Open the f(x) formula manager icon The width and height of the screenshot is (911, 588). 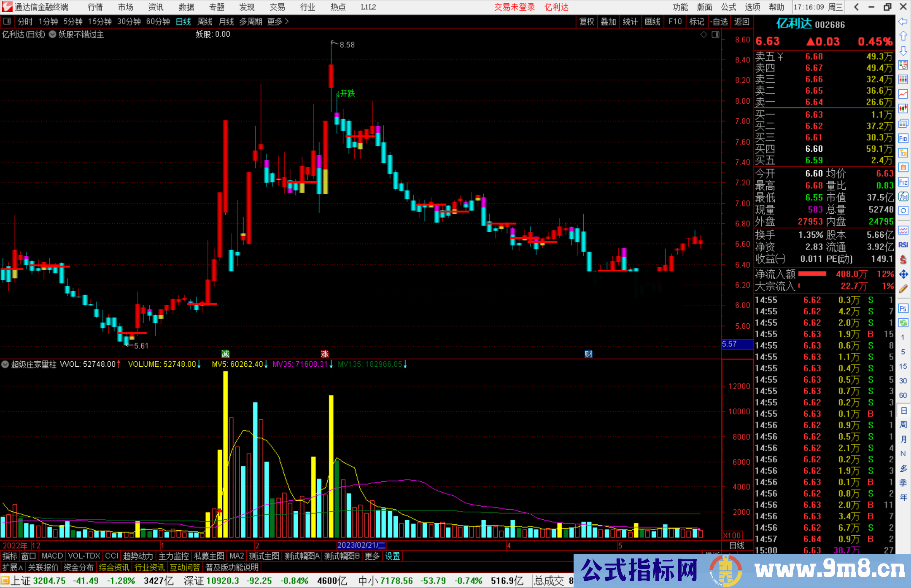903,196
